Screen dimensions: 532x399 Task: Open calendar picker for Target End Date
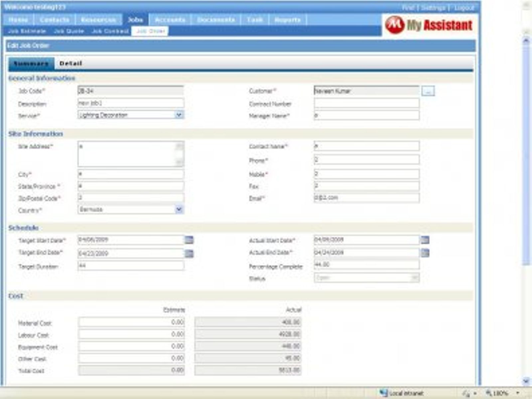click(189, 253)
